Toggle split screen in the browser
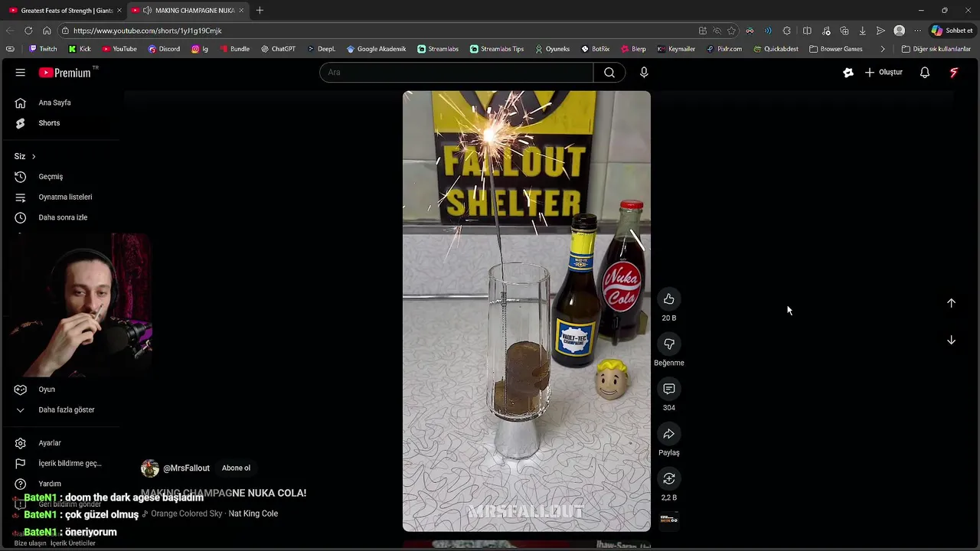Image resolution: width=980 pixels, height=551 pixels. tap(807, 31)
